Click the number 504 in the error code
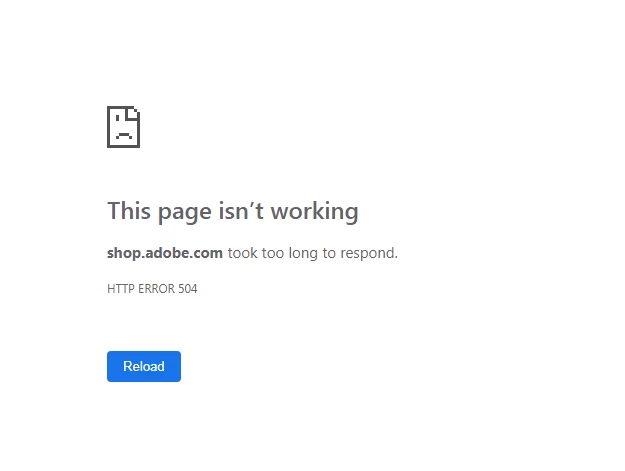This screenshot has height=471, width=625. [x=188, y=288]
